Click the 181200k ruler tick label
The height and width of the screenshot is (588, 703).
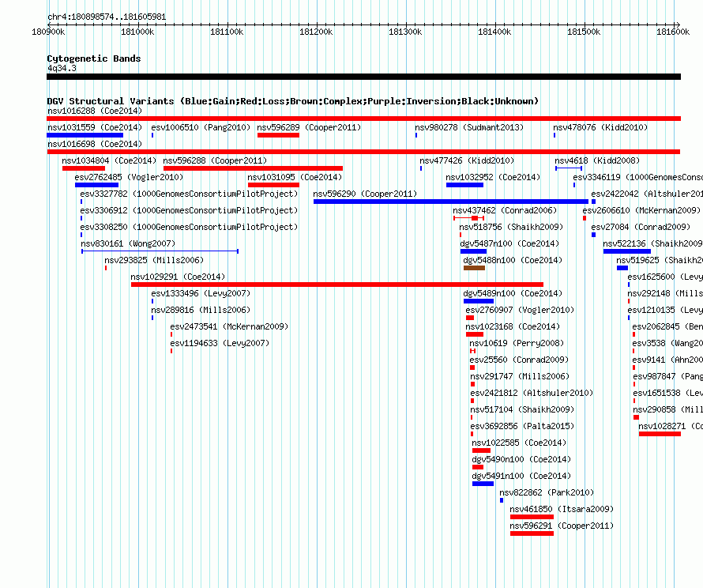click(316, 32)
